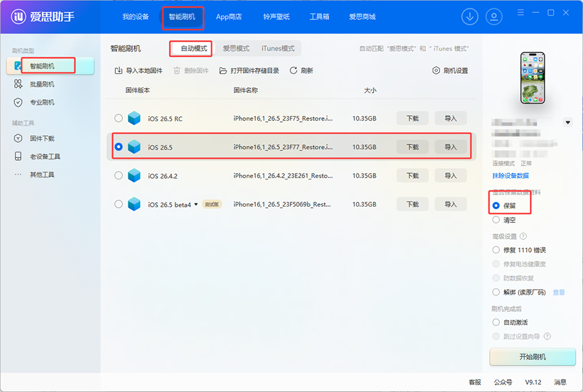
Task: Click the 抹除设备数据 link
Action: point(510,176)
